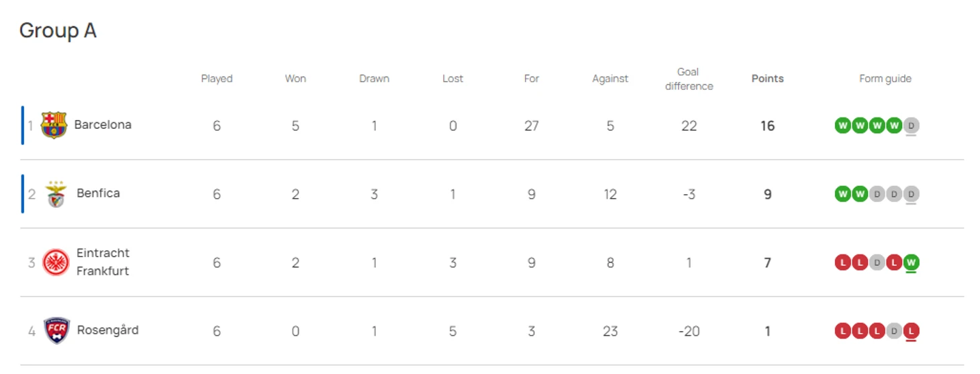Click the Points column header
Viewport: 980px width, 374px height.
pyautogui.click(x=767, y=79)
